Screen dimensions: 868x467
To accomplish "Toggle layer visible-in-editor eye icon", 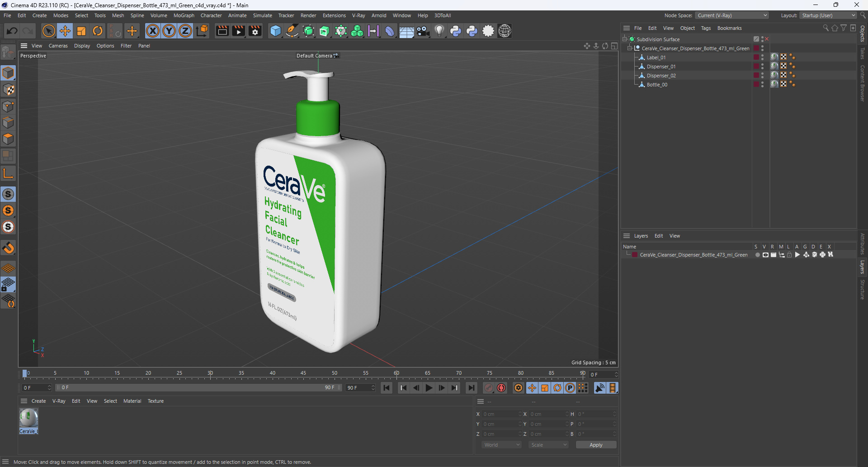I will [765, 255].
